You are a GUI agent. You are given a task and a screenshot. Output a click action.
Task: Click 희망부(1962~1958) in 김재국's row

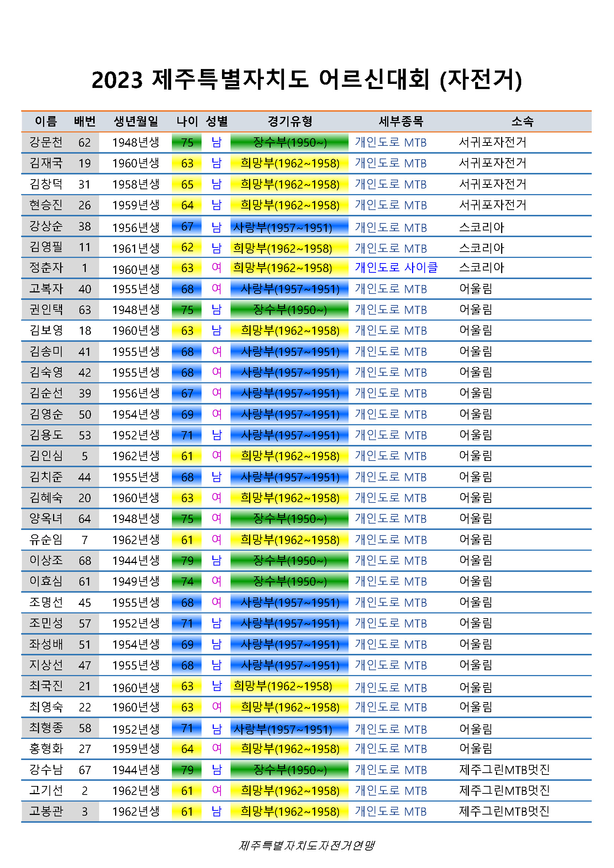pyautogui.click(x=290, y=163)
